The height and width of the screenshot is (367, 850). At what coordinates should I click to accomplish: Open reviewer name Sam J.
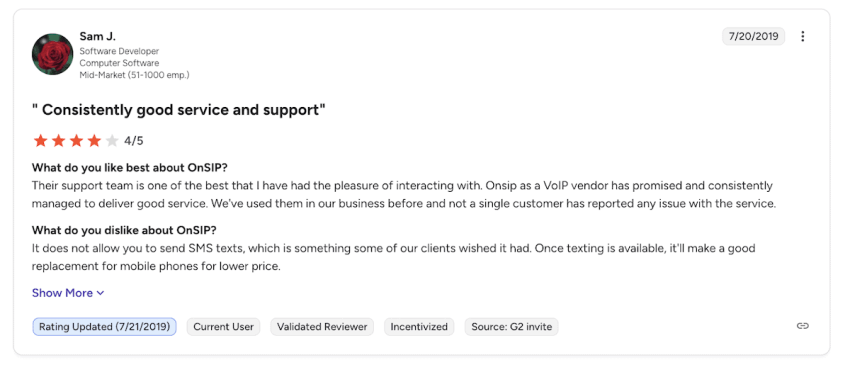tap(98, 36)
